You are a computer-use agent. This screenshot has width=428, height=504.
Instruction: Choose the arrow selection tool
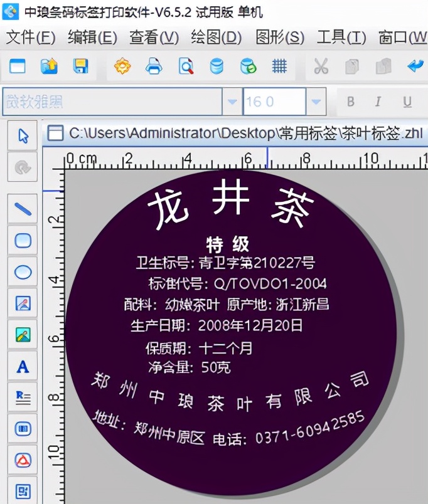pyautogui.click(x=23, y=135)
